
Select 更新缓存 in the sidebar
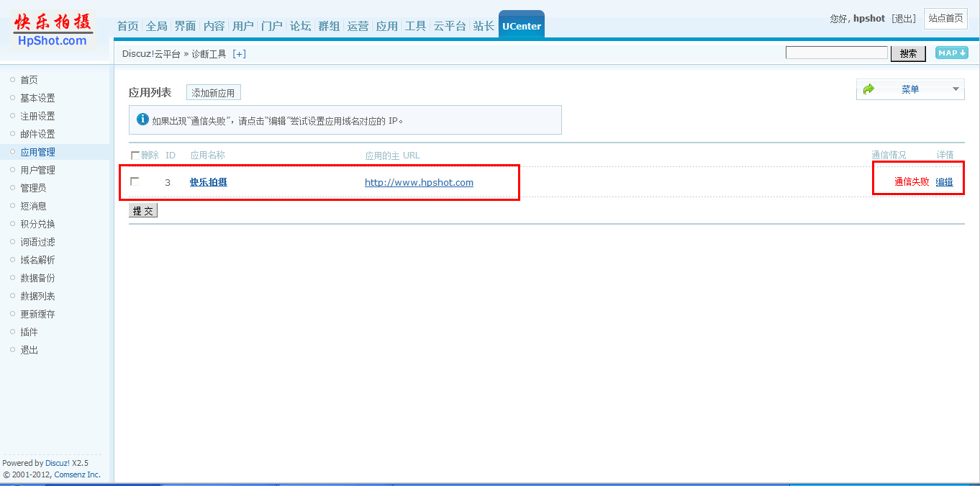coord(37,314)
